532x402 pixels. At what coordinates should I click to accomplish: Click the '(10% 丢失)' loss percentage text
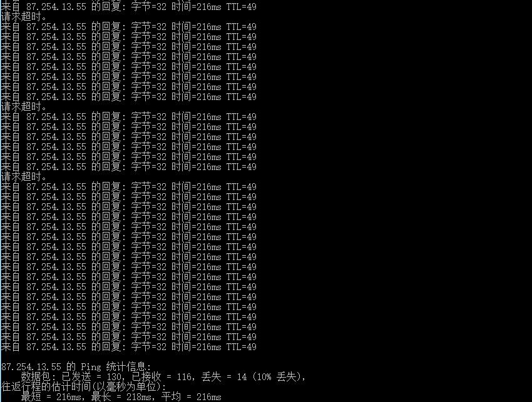pos(279,376)
